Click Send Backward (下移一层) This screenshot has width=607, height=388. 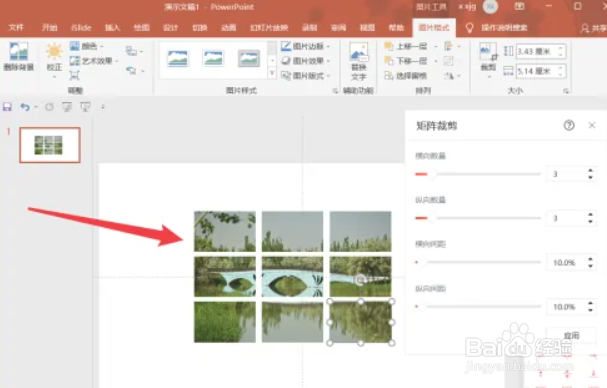tap(406, 61)
